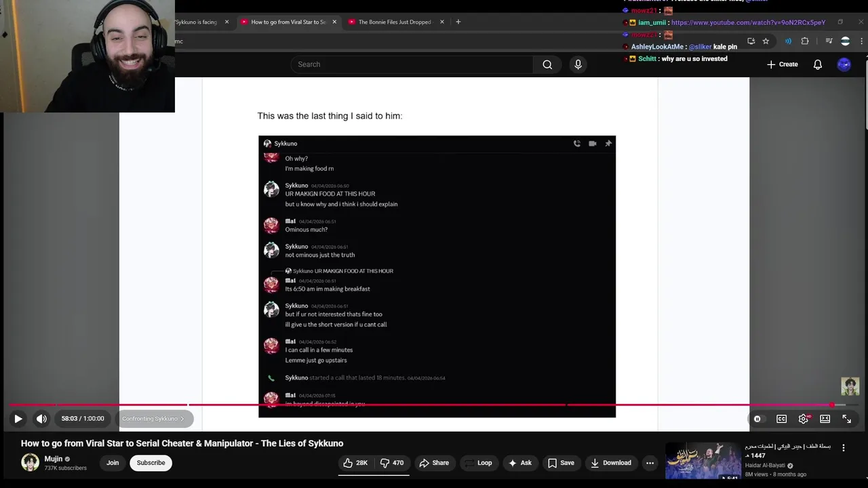Open more actions three-dot menu beside Download
The width and height of the screenshot is (868, 488).
point(650,463)
